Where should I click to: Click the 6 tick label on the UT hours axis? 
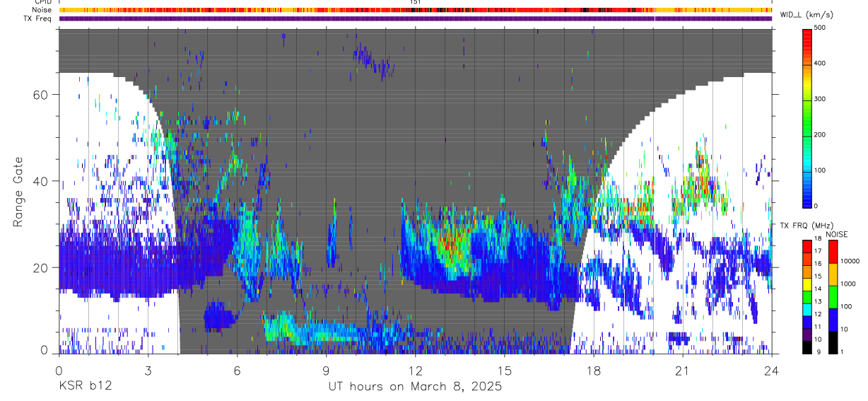tap(237, 371)
